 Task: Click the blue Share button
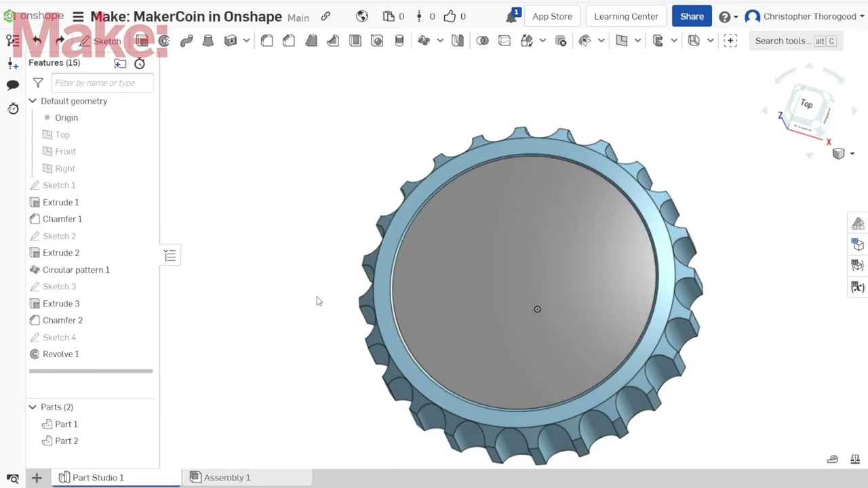tap(692, 16)
